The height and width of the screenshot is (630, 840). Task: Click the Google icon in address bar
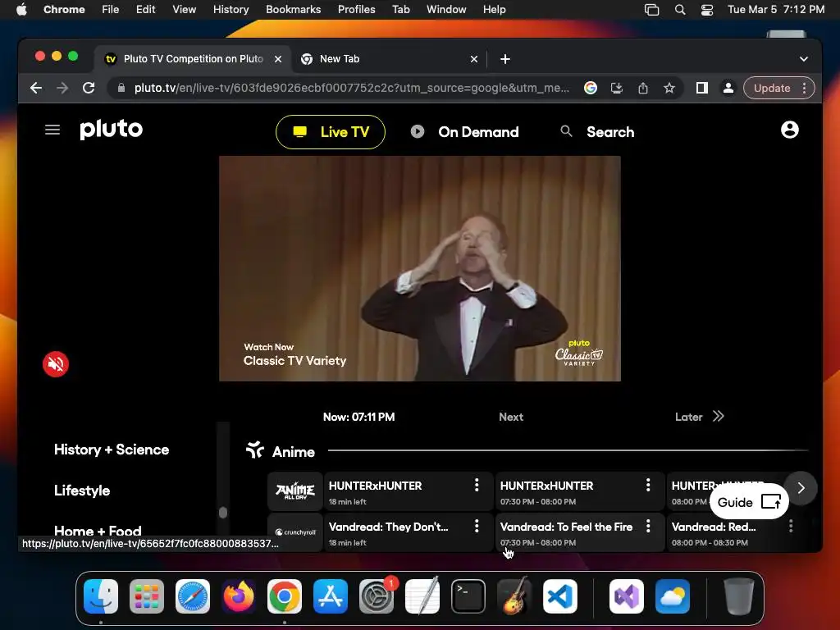pyautogui.click(x=591, y=88)
